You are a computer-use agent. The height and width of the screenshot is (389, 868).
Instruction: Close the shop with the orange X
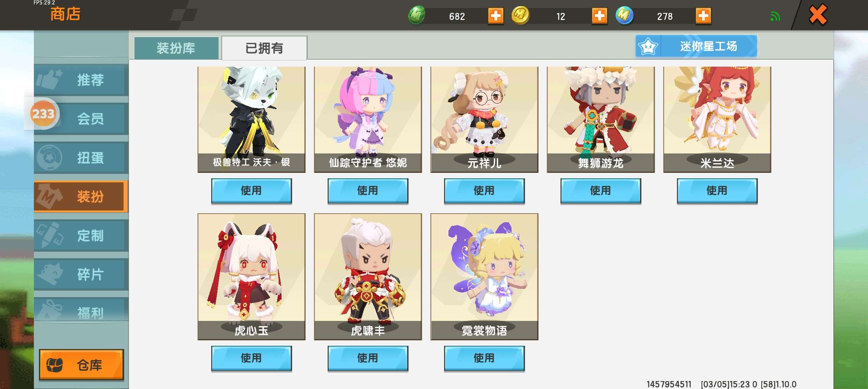pyautogui.click(x=818, y=15)
